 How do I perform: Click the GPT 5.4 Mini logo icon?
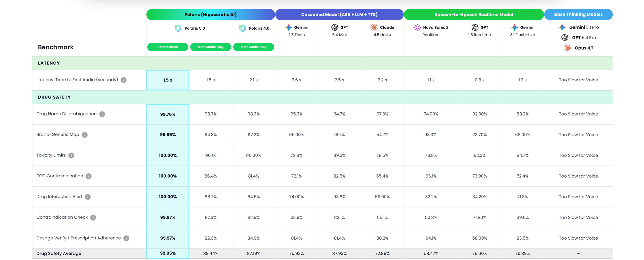coord(335,27)
